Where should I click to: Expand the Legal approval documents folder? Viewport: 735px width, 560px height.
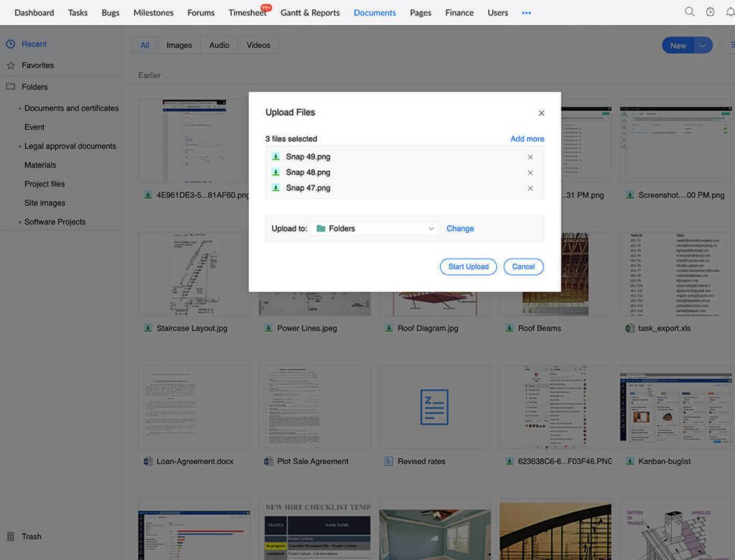(19, 146)
